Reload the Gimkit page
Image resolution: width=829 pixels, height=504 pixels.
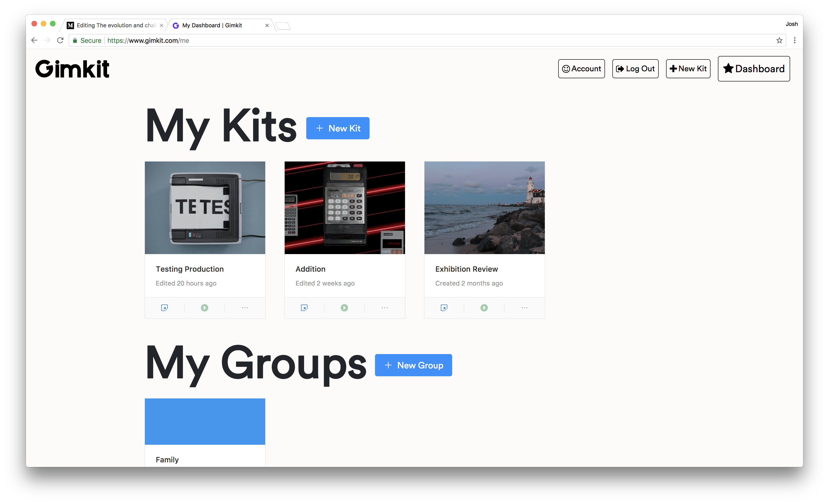tap(60, 40)
